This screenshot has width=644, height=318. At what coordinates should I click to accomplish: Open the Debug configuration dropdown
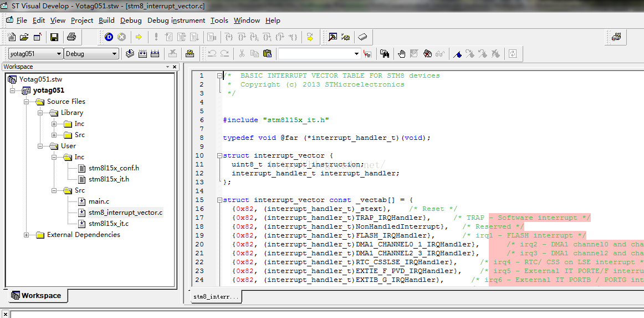click(114, 54)
